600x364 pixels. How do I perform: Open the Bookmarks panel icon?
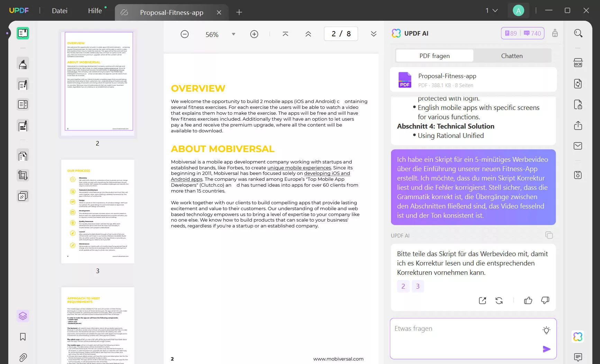click(x=23, y=337)
